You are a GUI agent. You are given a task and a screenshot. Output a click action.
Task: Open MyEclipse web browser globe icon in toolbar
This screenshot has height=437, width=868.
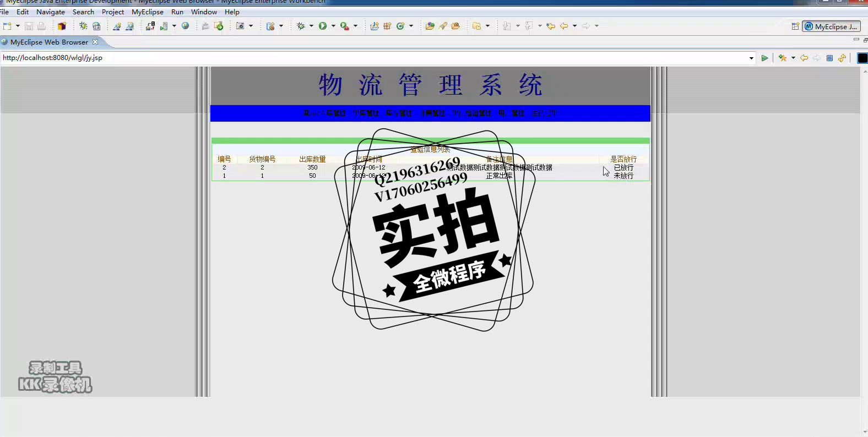click(x=186, y=26)
